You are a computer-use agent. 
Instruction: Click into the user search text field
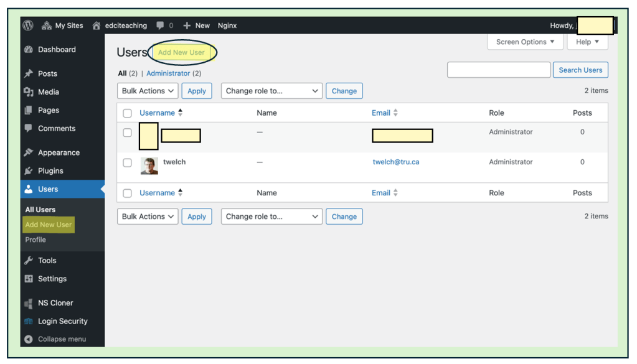pos(499,70)
